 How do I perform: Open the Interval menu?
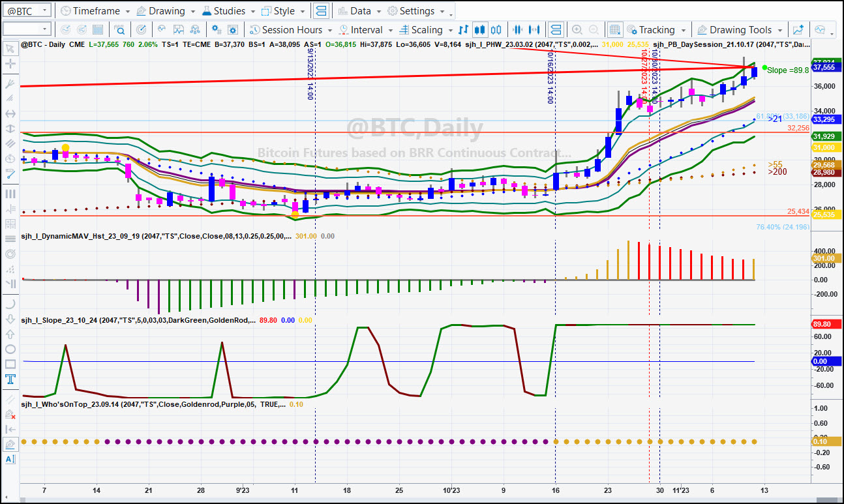[x=365, y=30]
